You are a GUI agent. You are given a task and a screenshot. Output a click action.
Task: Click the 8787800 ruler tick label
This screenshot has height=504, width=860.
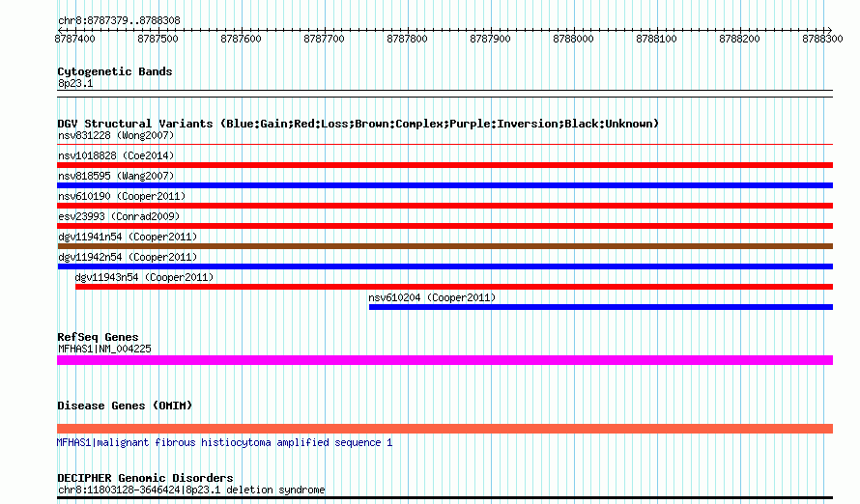pos(407,39)
